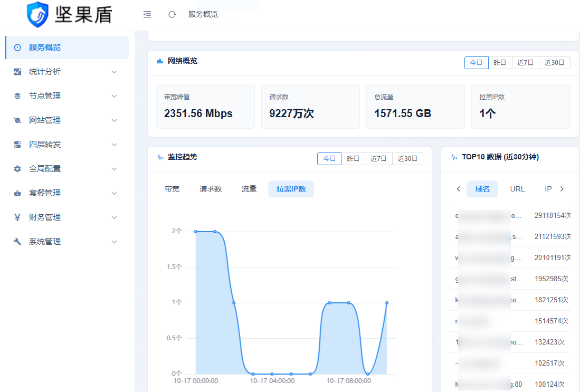Open the 节点管理 sidebar menu
The height and width of the screenshot is (392, 580).
(67, 96)
